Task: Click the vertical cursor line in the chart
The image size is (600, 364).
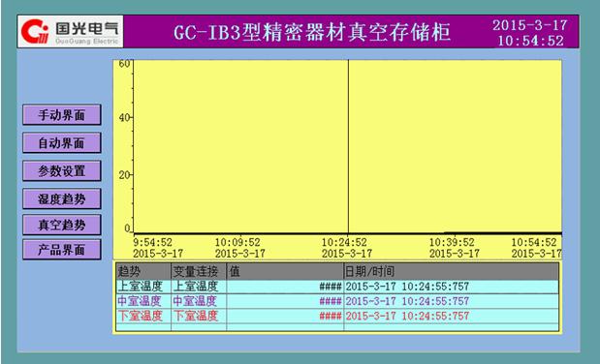Action: [x=348, y=146]
